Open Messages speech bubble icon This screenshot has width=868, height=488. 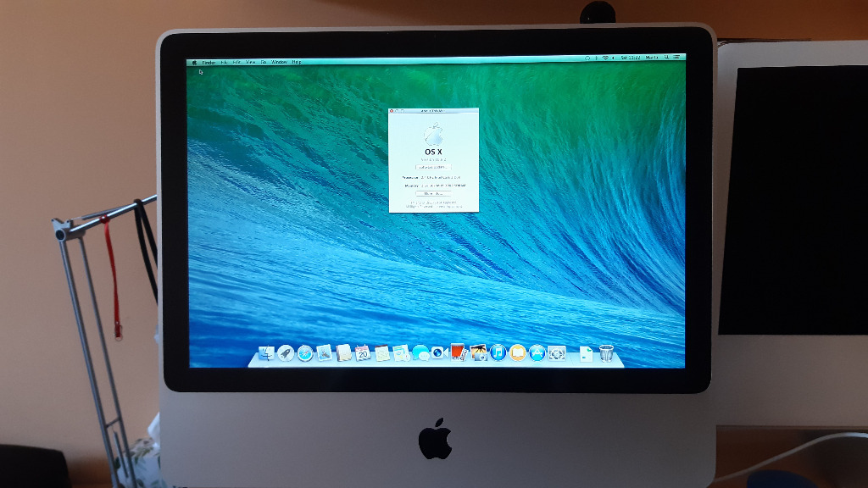pos(420,352)
